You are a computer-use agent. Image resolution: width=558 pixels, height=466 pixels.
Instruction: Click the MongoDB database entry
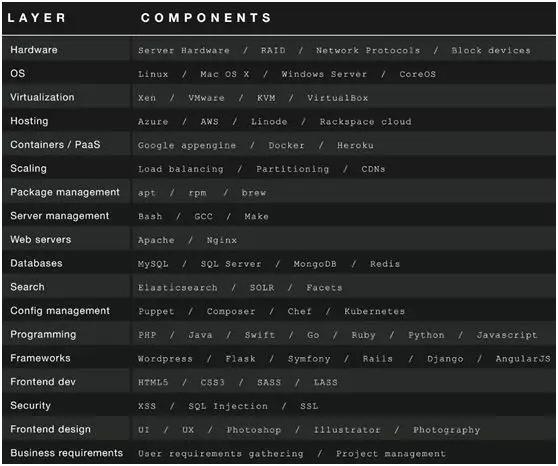(315, 264)
